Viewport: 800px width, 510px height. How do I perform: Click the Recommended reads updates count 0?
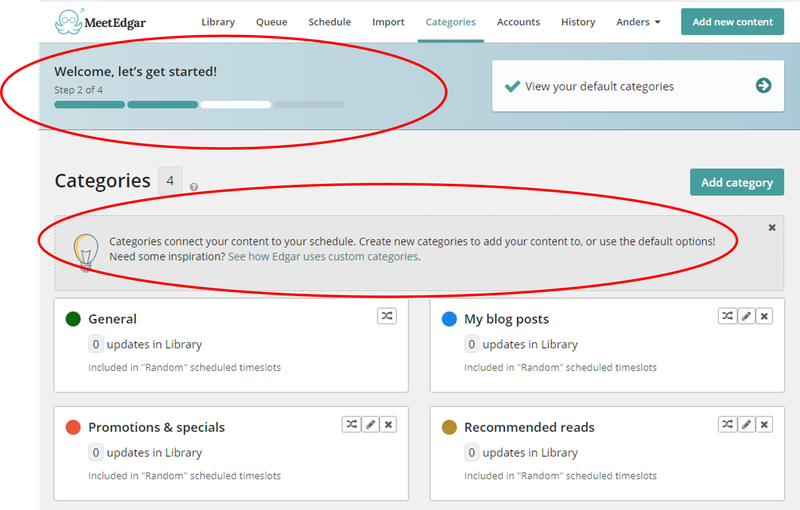tap(471, 452)
